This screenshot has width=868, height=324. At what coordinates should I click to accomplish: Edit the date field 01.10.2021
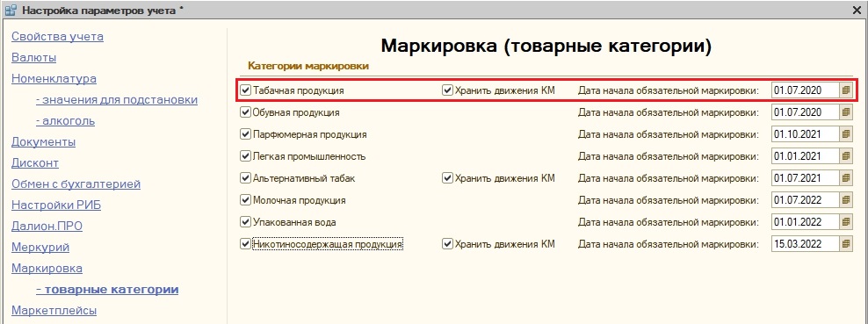[x=806, y=134]
